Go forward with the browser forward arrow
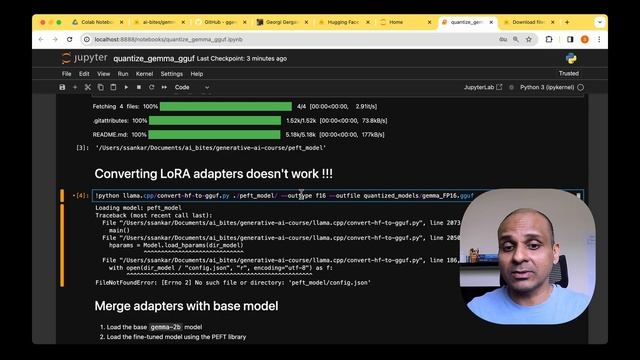This screenshot has width=640, height=360. [55, 40]
